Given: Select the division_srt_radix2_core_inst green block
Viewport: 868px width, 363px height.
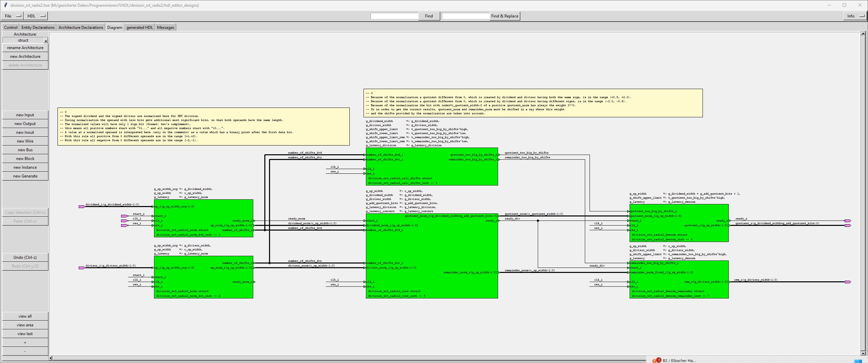Looking at the screenshot, I should pyautogui.click(x=431, y=249).
